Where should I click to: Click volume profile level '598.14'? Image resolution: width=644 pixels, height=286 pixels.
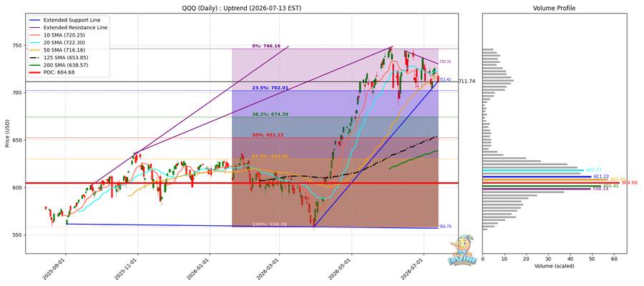[x=599, y=189]
